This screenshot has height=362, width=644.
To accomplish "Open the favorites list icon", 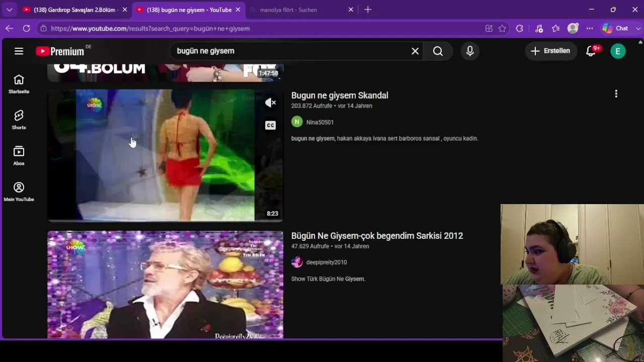I will (555, 29).
